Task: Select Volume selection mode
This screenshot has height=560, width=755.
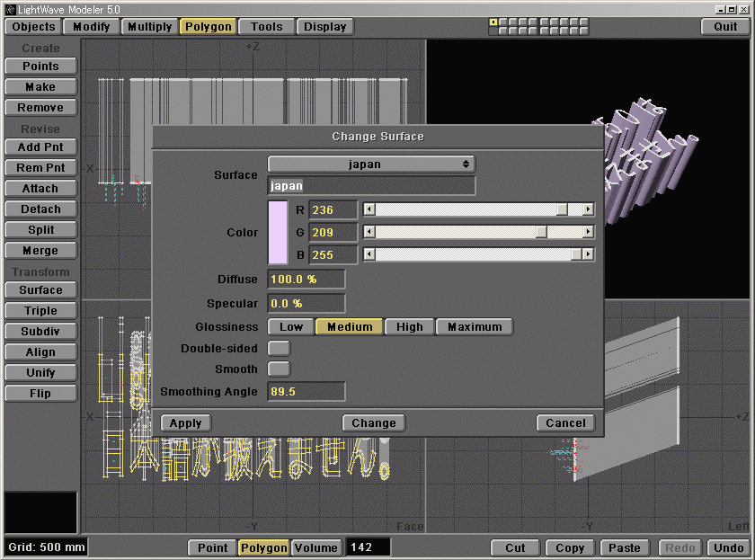Action: tap(315, 547)
